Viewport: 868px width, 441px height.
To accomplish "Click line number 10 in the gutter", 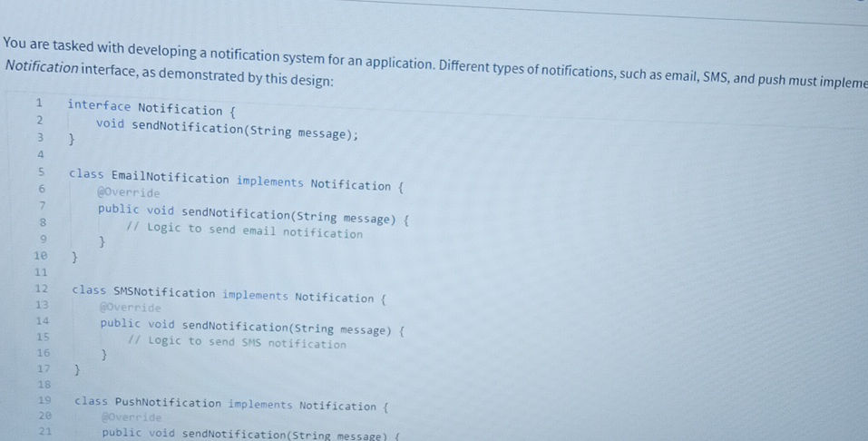I will point(41,256).
